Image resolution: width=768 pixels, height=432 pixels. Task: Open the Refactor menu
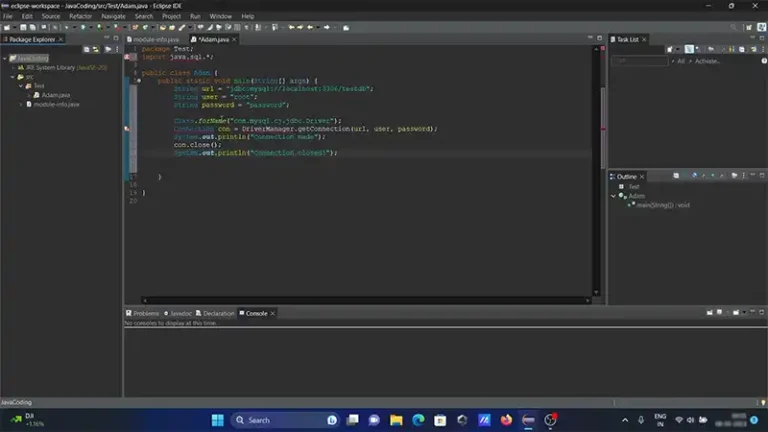click(80, 16)
